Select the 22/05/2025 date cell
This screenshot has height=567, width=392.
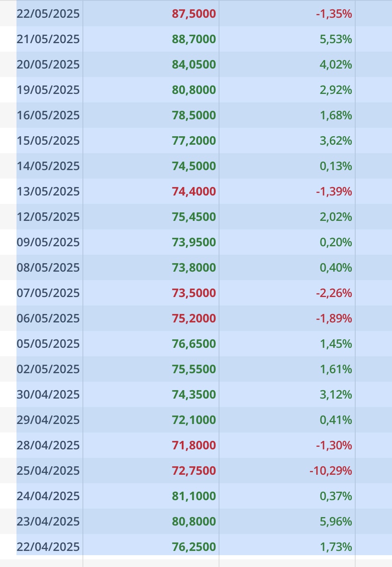tap(48, 14)
